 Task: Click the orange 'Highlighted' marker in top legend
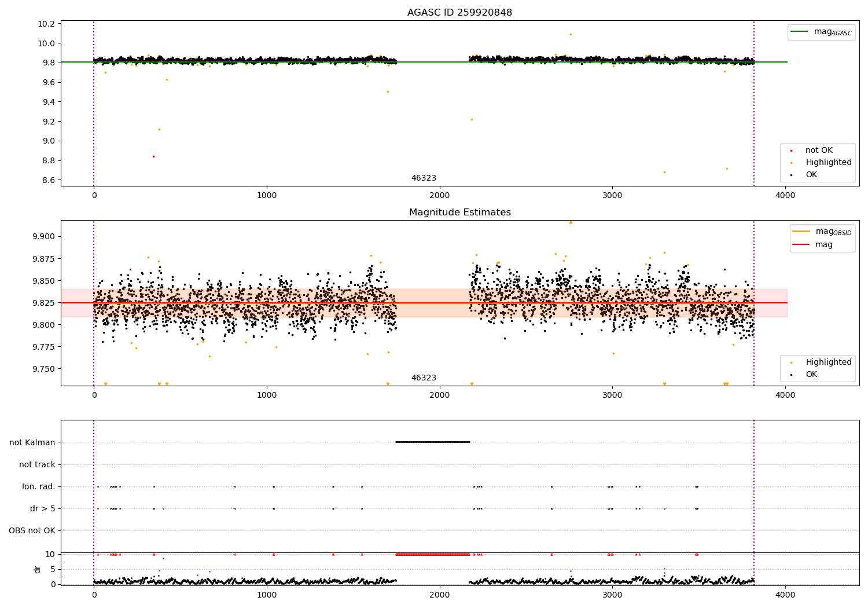click(791, 163)
